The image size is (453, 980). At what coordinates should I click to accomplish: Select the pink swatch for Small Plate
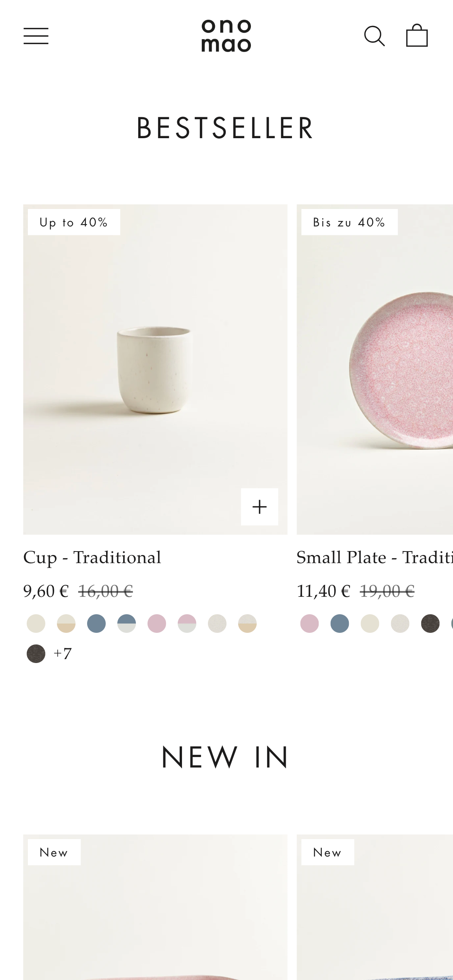[x=310, y=624]
